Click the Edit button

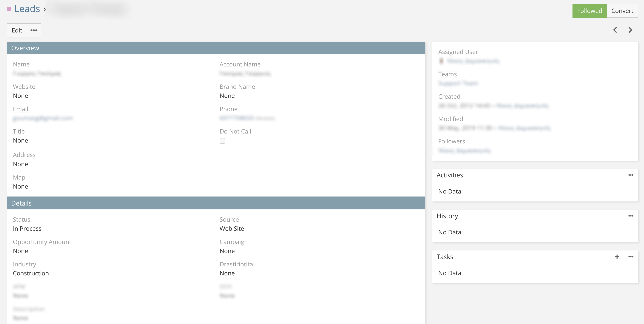tap(17, 30)
